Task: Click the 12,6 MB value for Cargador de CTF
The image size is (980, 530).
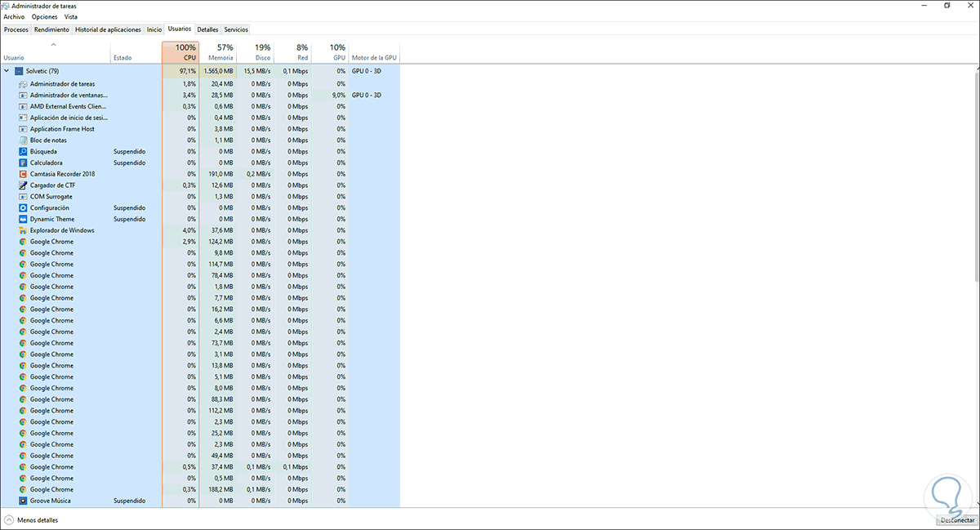Action: coord(224,185)
